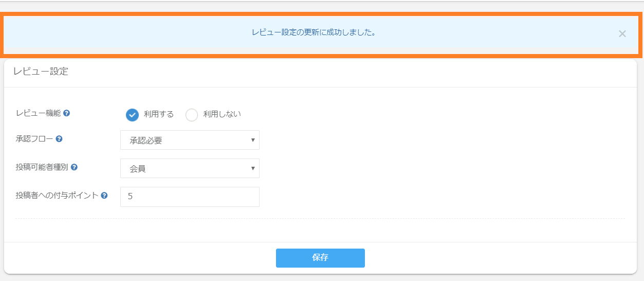The height and width of the screenshot is (281, 644).
Task: Select the 利用する radio button
Action: pos(132,115)
